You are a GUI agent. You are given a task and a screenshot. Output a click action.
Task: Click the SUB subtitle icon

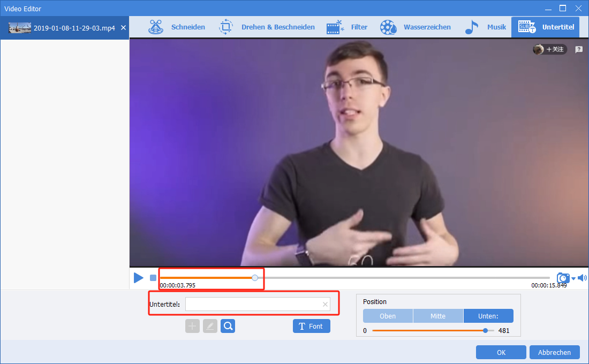point(527,27)
